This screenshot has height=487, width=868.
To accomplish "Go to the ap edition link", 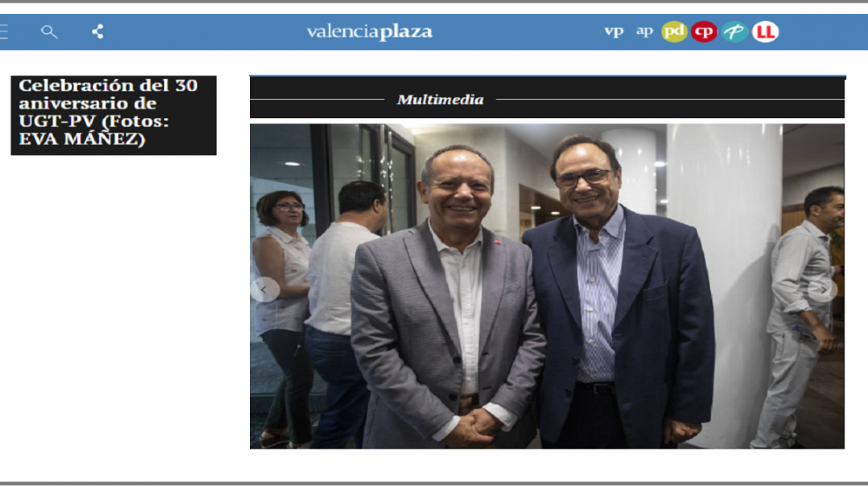I will click(644, 32).
